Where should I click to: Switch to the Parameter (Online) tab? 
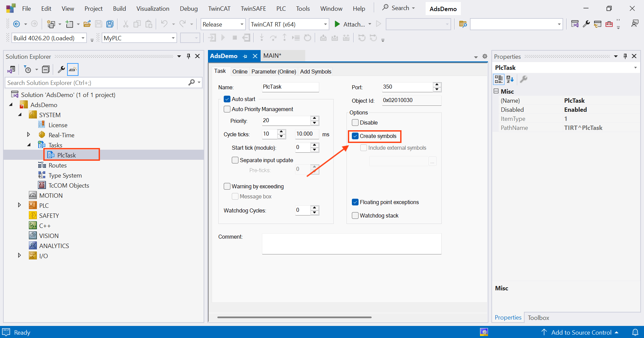[274, 71]
